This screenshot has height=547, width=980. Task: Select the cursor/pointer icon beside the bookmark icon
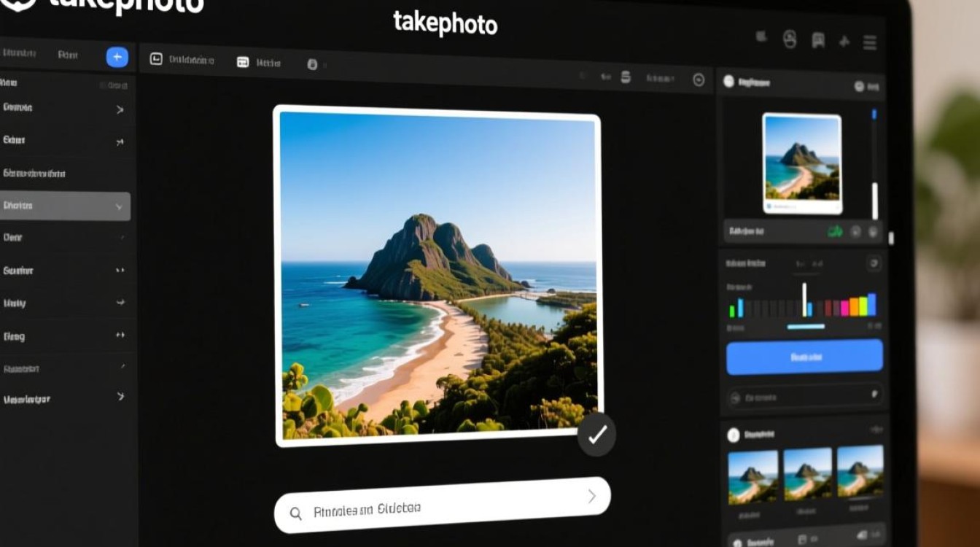(x=844, y=42)
